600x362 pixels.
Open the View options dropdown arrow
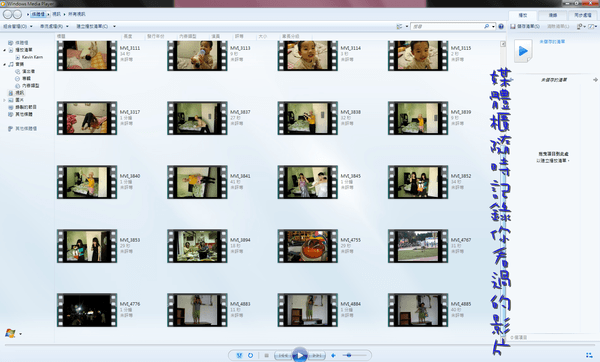click(406, 26)
